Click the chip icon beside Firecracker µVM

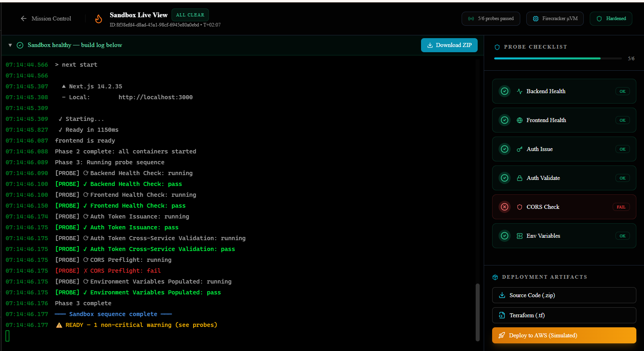pyautogui.click(x=536, y=18)
